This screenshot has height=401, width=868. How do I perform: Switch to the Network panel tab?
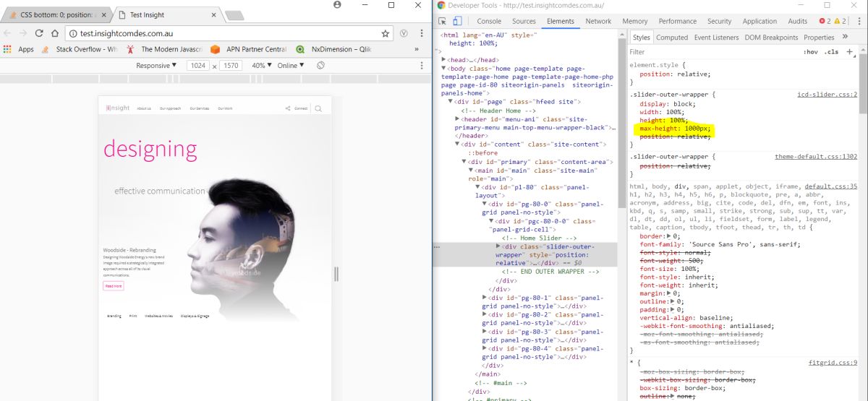[x=598, y=22]
